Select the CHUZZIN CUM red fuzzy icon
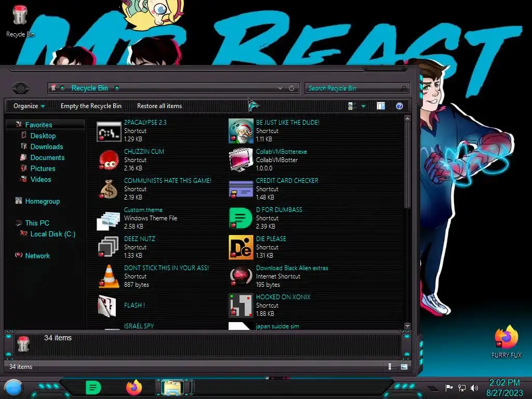The height and width of the screenshot is (399, 532). 109,160
